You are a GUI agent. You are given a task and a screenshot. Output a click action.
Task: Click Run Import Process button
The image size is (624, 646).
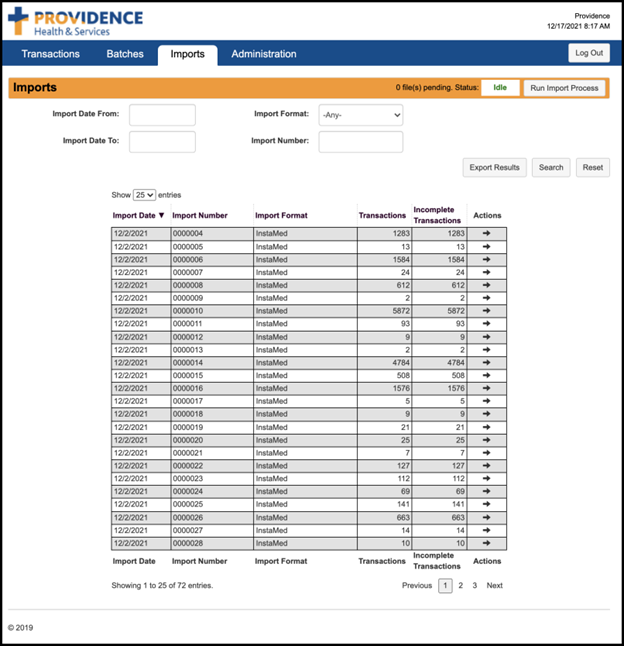point(564,88)
